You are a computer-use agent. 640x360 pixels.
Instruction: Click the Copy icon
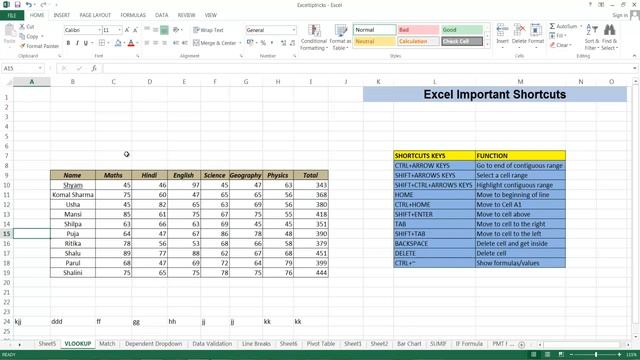(x=22, y=36)
